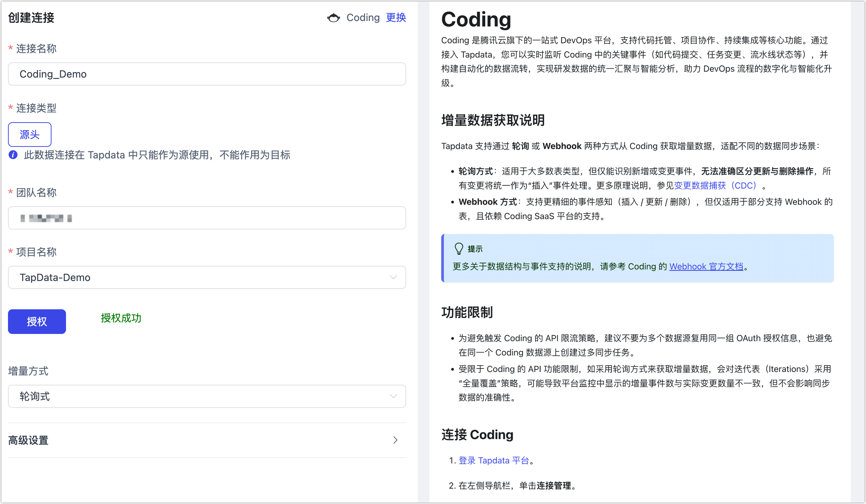Image resolution: width=866 pixels, height=504 pixels.
Task: Open the 项目名称 dropdown showing TapData-Demo
Action: (x=207, y=277)
